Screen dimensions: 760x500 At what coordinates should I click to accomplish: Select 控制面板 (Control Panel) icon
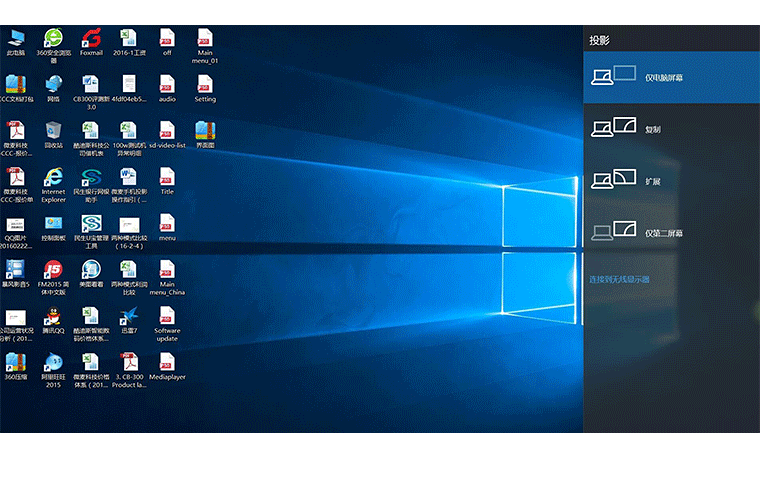53,227
